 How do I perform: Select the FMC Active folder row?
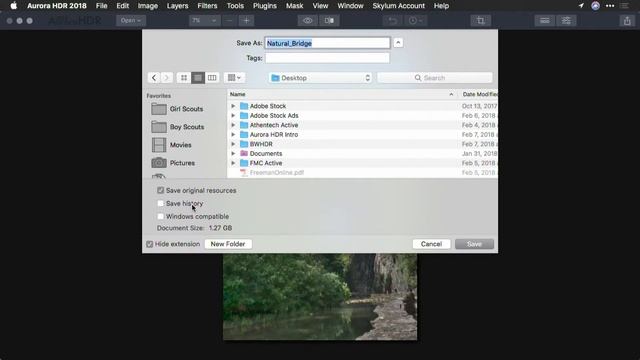tap(362, 163)
